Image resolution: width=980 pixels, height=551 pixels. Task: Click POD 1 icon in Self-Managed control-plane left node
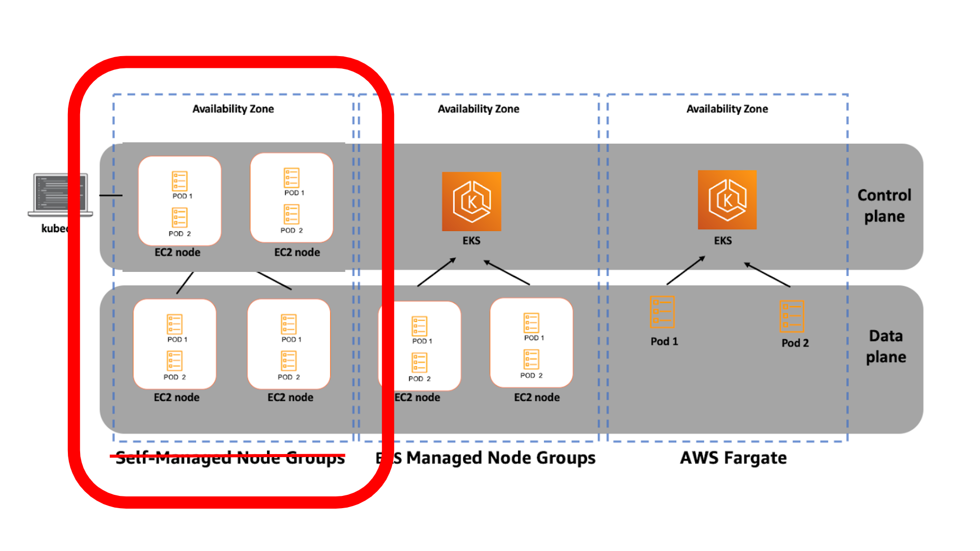(x=180, y=181)
